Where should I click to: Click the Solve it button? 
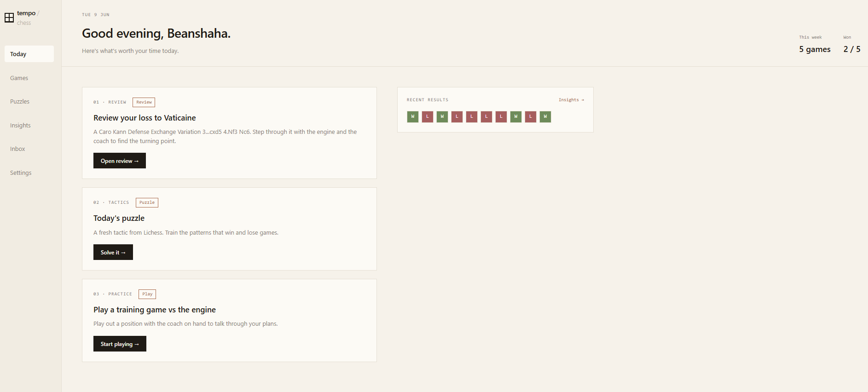point(113,252)
